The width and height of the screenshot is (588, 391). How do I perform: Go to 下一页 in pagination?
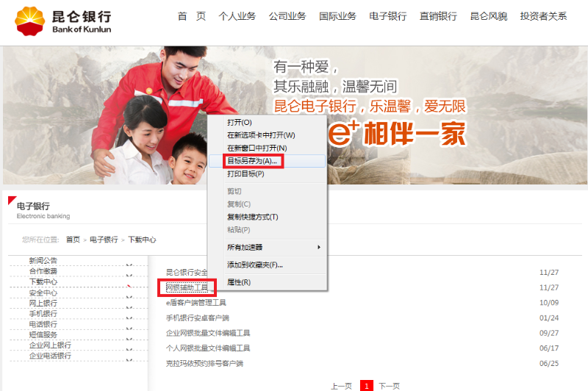point(389,386)
